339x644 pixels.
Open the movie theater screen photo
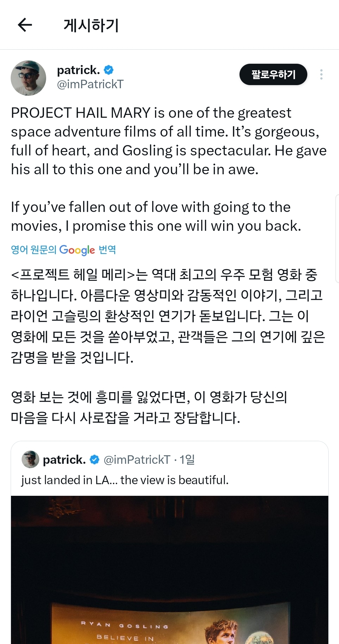169,570
